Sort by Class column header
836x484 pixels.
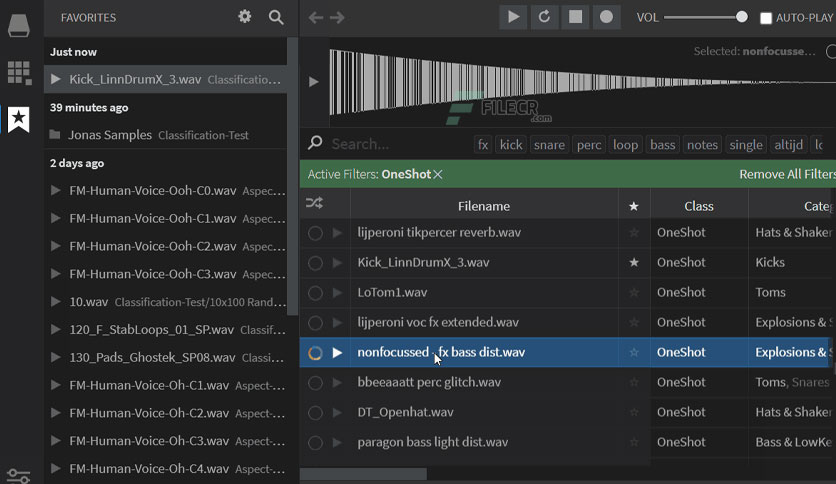[x=699, y=206]
